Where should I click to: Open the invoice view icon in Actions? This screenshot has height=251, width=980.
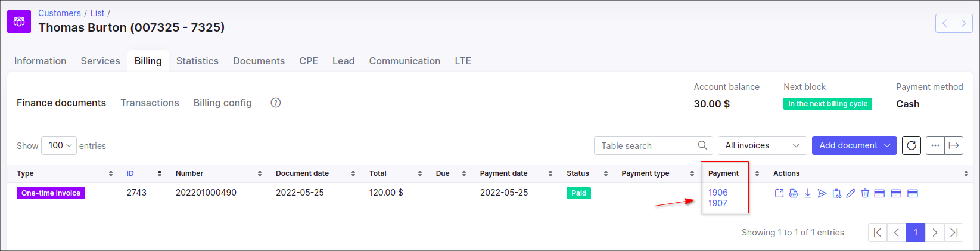point(779,193)
